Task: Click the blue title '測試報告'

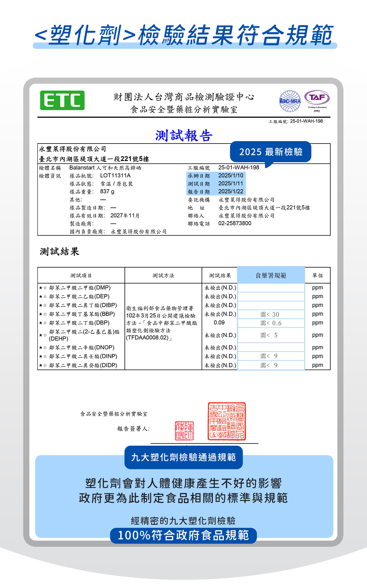Action: tap(184, 135)
